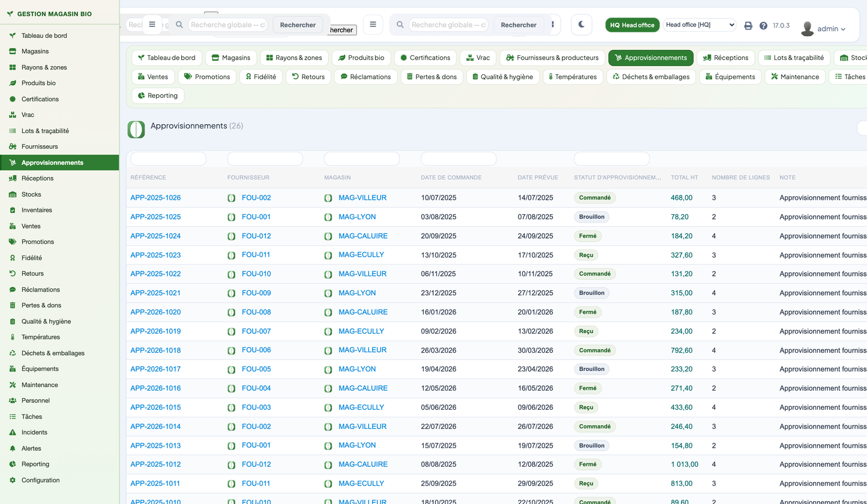The height and width of the screenshot is (504, 867).
Task: Click Rayons & zones sidebar icon
Action: (x=13, y=67)
